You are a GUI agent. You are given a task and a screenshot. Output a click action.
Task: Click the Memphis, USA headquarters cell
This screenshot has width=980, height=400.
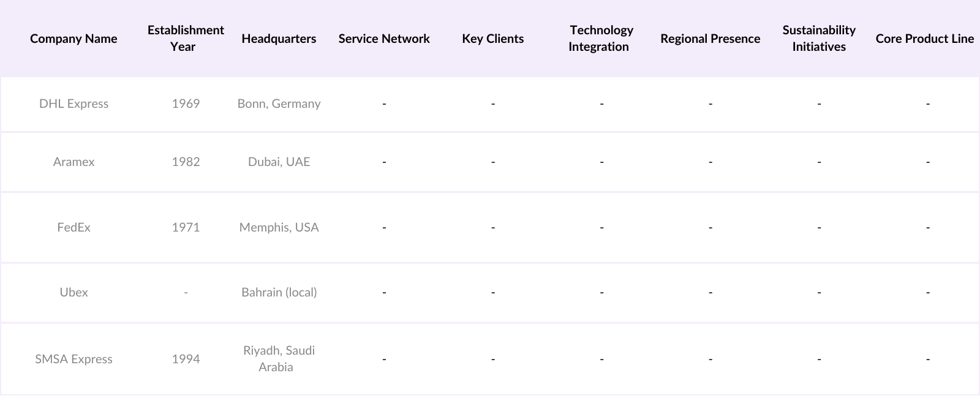click(x=279, y=227)
